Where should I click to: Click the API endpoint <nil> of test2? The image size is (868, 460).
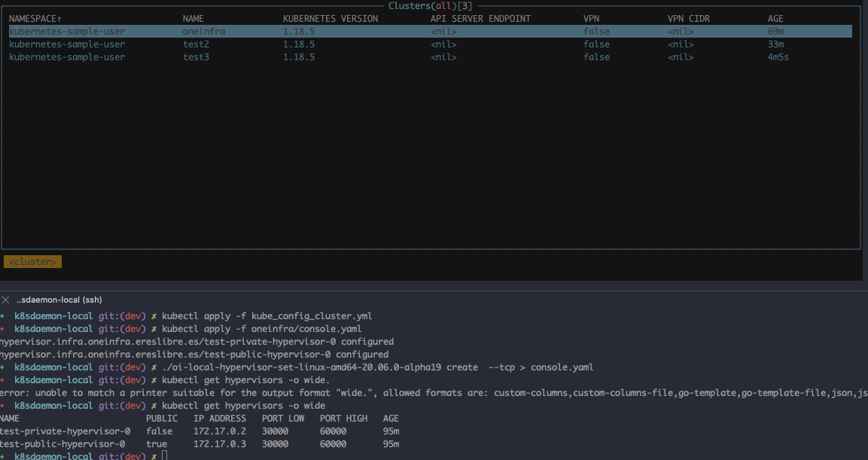[443, 44]
